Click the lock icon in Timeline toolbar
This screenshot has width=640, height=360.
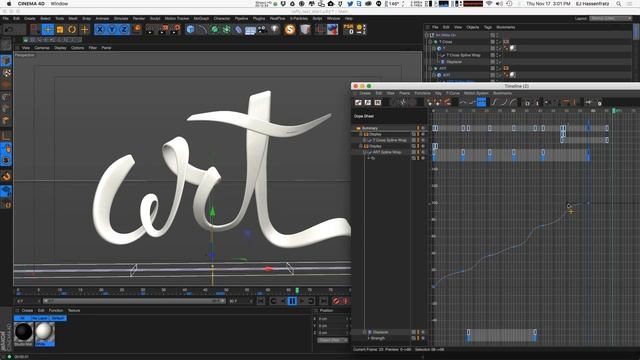pyautogui.click(x=527, y=103)
